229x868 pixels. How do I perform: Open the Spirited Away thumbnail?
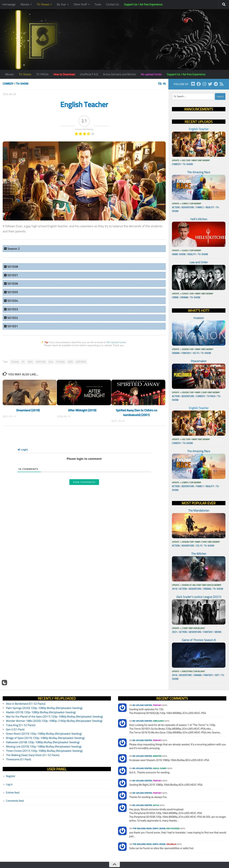[138, 392]
